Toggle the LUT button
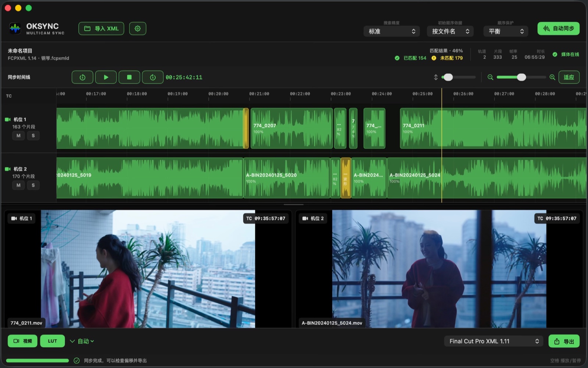 [x=53, y=341]
